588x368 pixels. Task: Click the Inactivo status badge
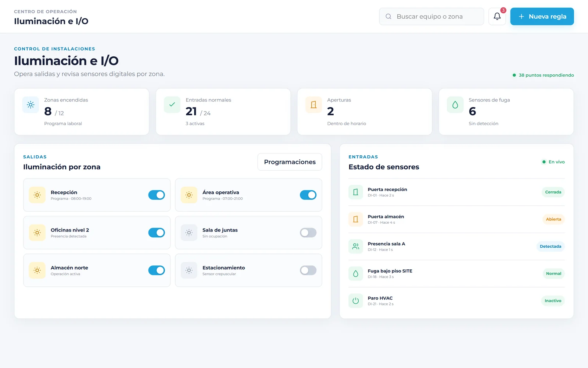tap(553, 301)
